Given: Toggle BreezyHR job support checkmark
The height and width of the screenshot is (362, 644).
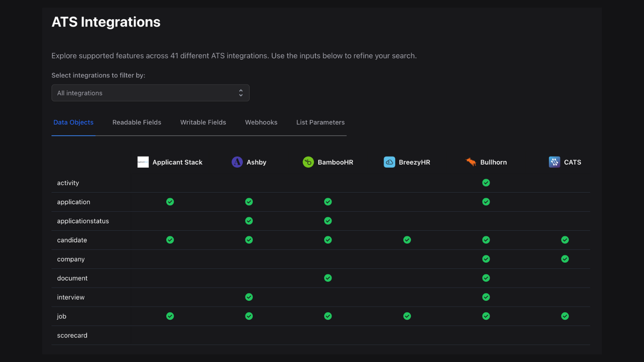Looking at the screenshot, I should tap(407, 316).
